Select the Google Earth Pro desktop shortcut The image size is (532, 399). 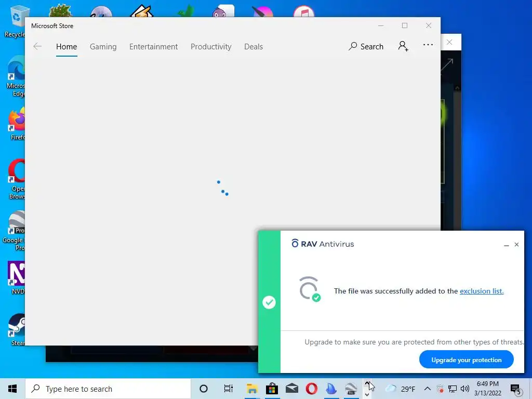pos(14,231)
